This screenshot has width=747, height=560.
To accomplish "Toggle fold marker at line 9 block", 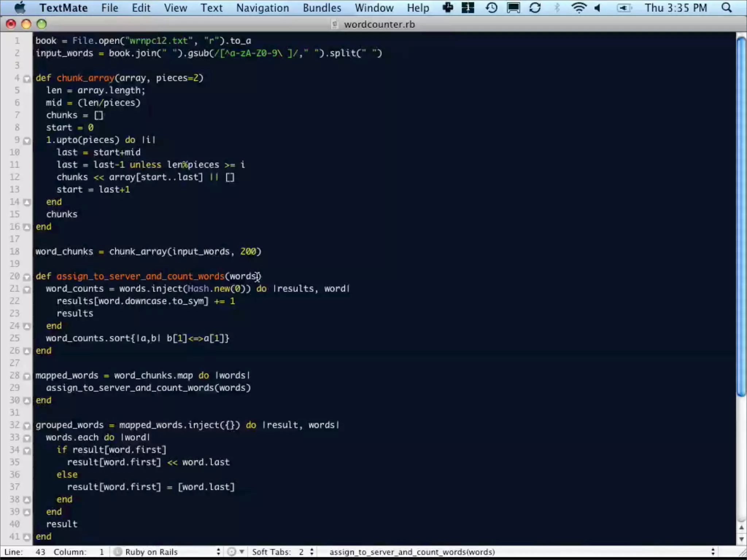I will click(x=27, y=140).
